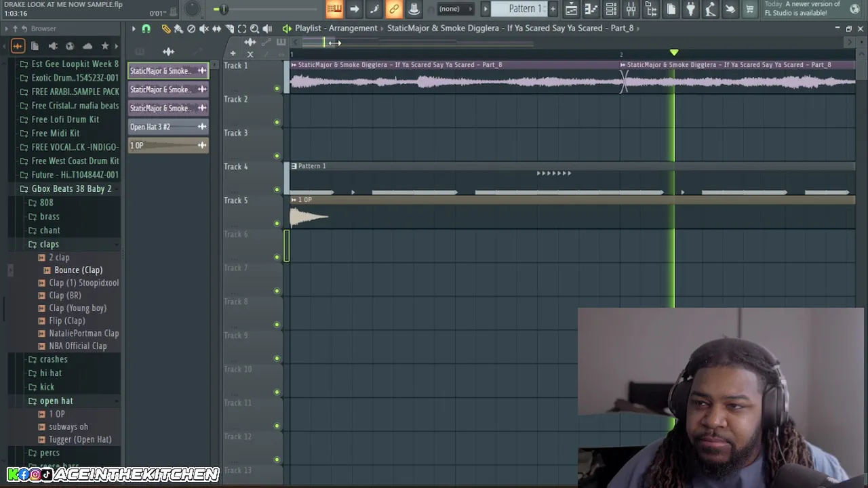Toggle the playlist snap magnet

point(146,28)
